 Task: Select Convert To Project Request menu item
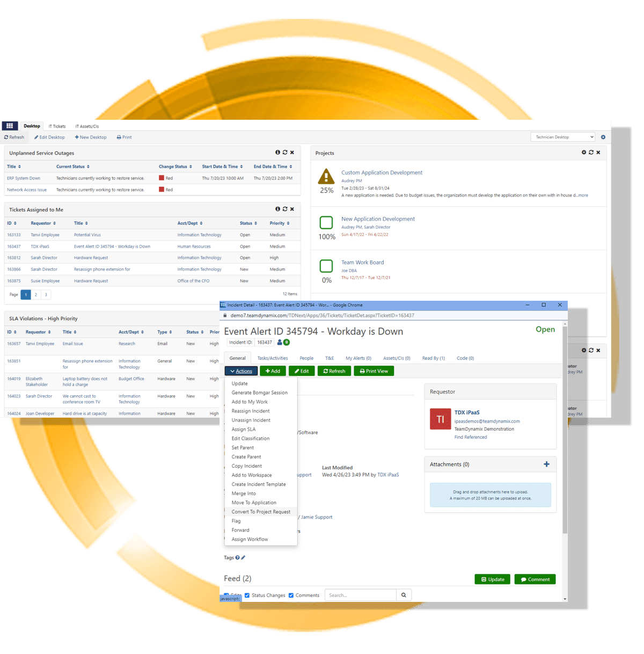261,512
